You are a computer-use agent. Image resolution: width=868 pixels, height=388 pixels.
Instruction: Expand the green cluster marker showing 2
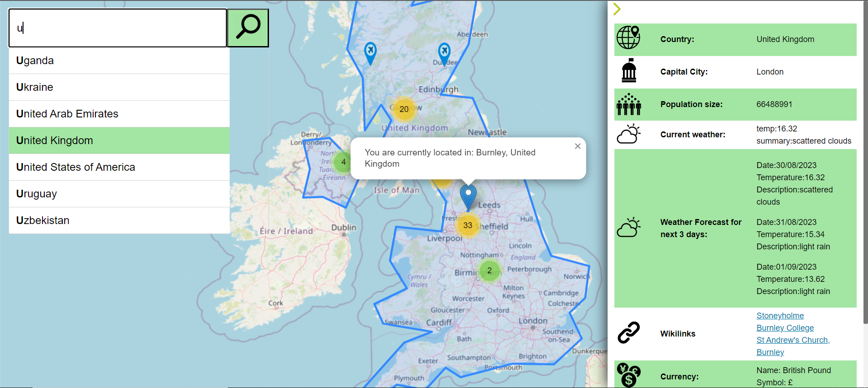[x=489, y=271]
